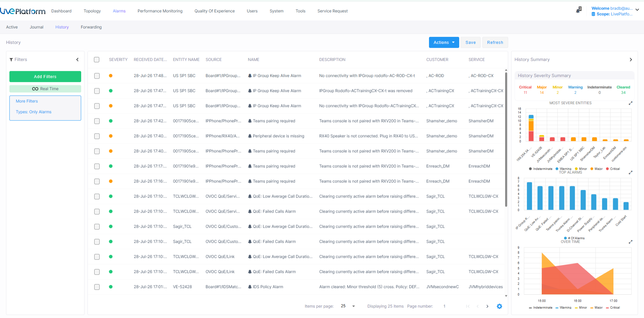Open the Actions dropdown
This screenshot has width=644, height=318.
pyautogui.click(x=444, y=43)
